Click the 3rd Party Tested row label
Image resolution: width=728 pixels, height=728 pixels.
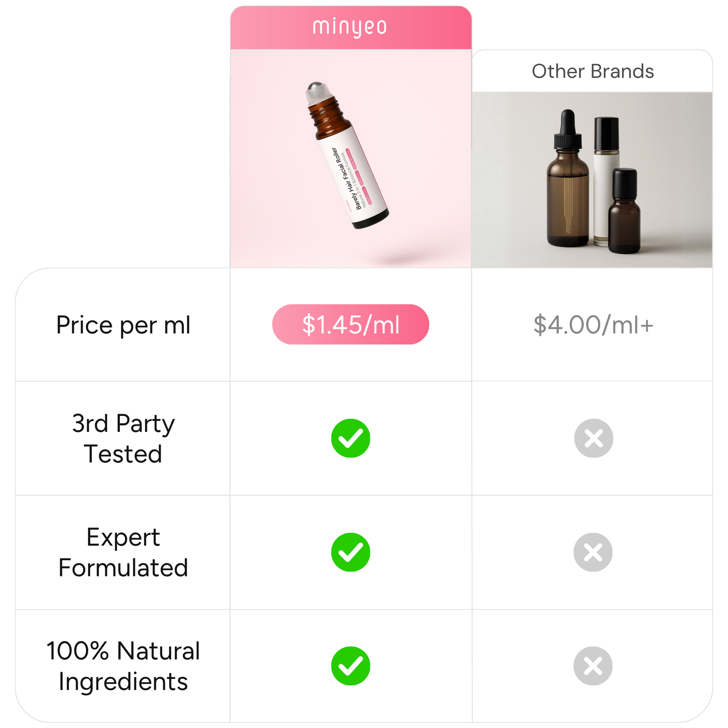point(123,438)
